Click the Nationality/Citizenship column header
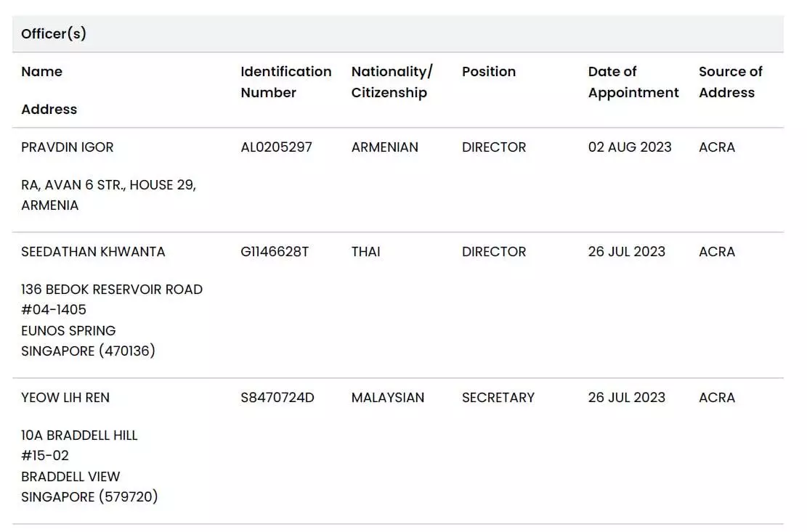 (392, 82)
